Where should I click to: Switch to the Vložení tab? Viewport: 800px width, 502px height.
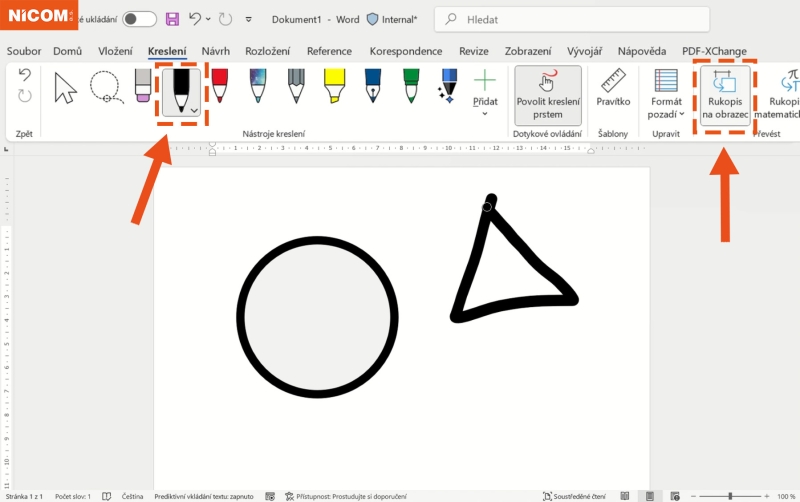[x=115, y=51]
